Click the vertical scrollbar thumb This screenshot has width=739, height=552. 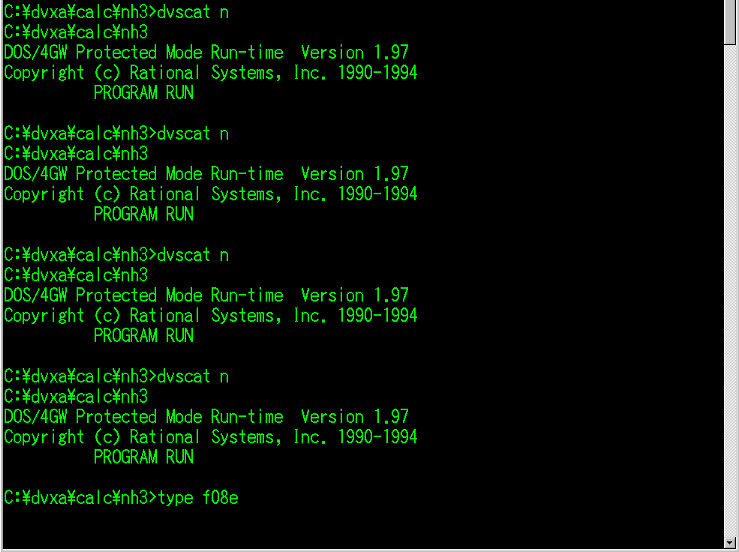[x=730, y=23]
